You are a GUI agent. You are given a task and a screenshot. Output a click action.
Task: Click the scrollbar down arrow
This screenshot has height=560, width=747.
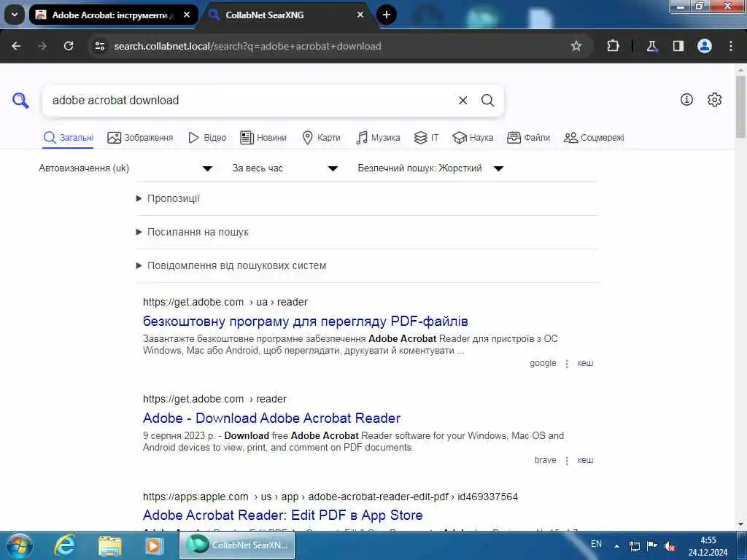tap(740, 525)
